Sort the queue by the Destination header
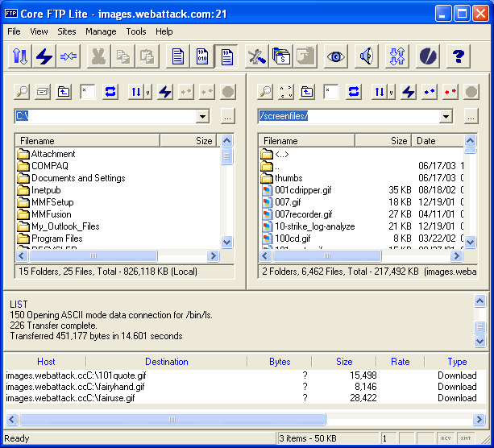Image resolution: width=494 pixels, height=448 pixels. (166, 362)
